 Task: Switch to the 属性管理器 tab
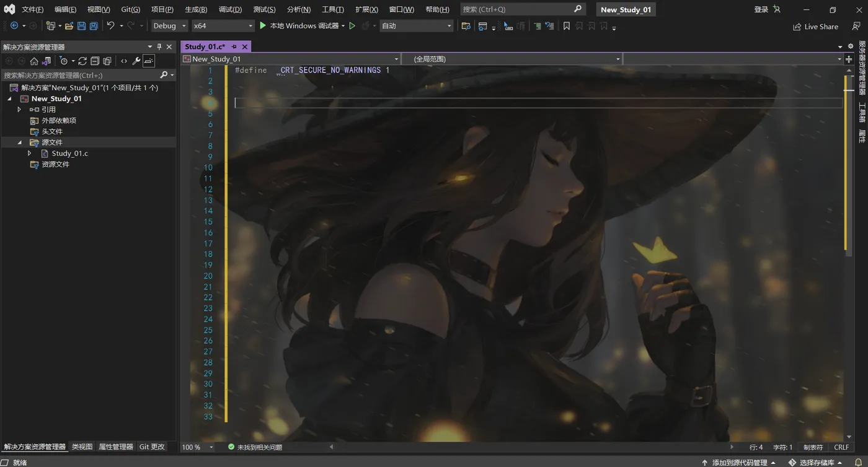(116, 447)
